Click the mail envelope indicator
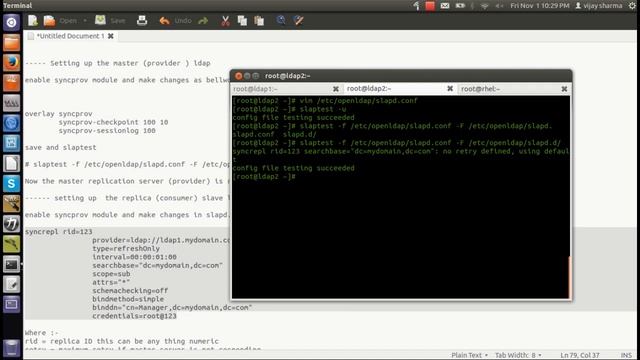The width and height of the screenshot is (640, 360). [x=445, y=6]
